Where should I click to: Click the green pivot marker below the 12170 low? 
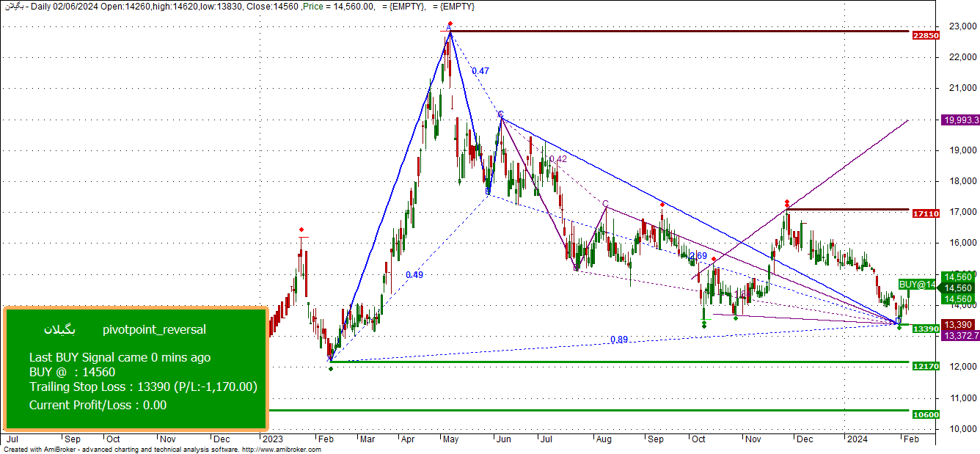pos(331,368)
